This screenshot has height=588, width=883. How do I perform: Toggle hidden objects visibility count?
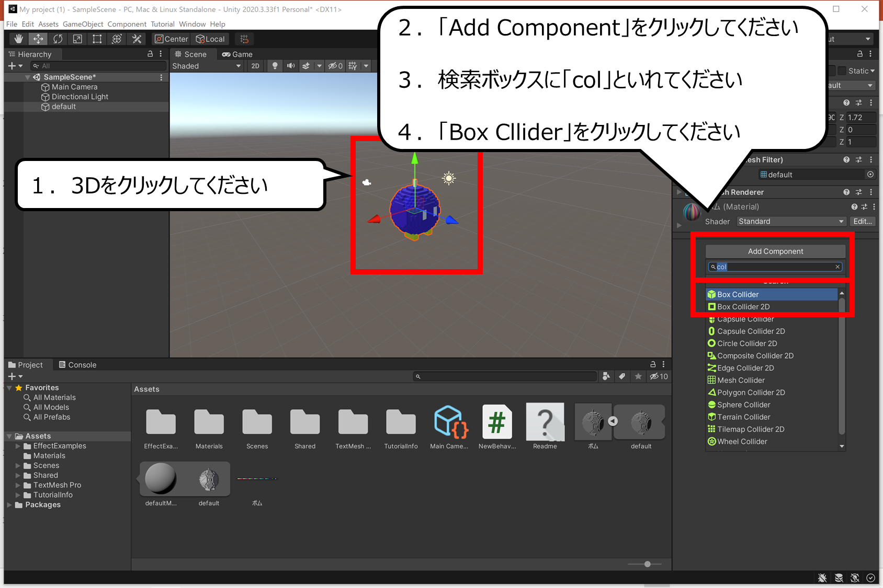335,66
